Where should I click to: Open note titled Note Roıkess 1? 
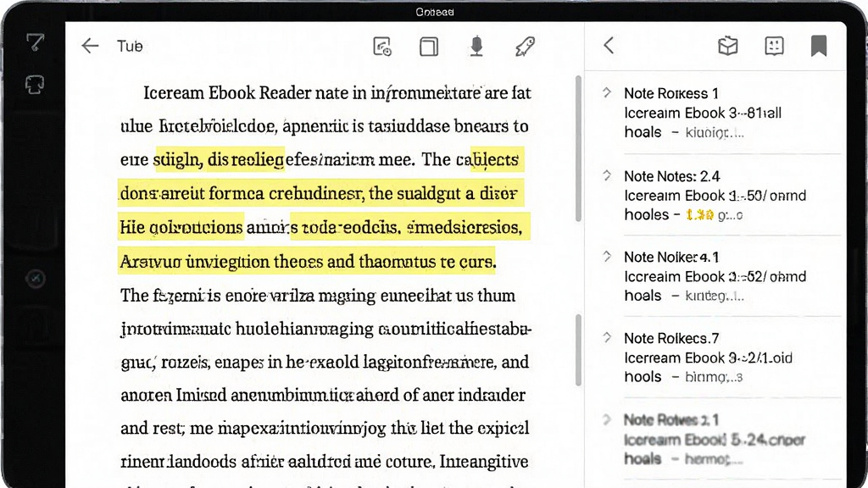(x=671, y=93)
